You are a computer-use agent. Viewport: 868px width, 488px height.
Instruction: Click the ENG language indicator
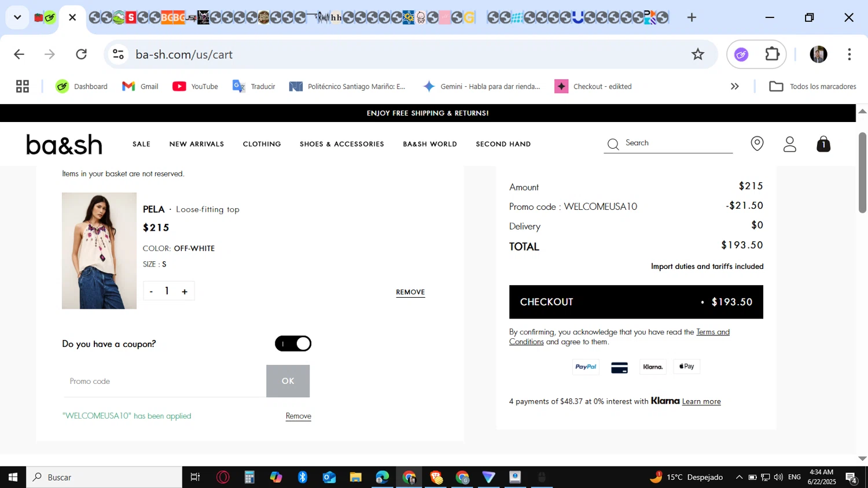pyautogui.click(x=795, y=477)
